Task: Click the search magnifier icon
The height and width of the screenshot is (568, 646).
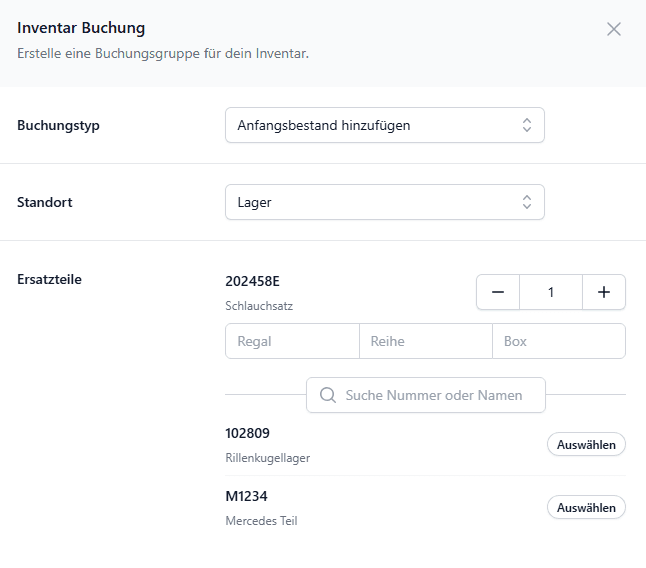Action: 328,395
